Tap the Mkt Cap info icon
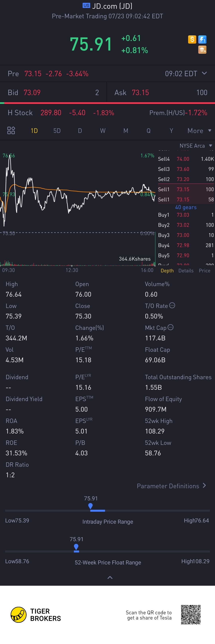 (170, 327)
